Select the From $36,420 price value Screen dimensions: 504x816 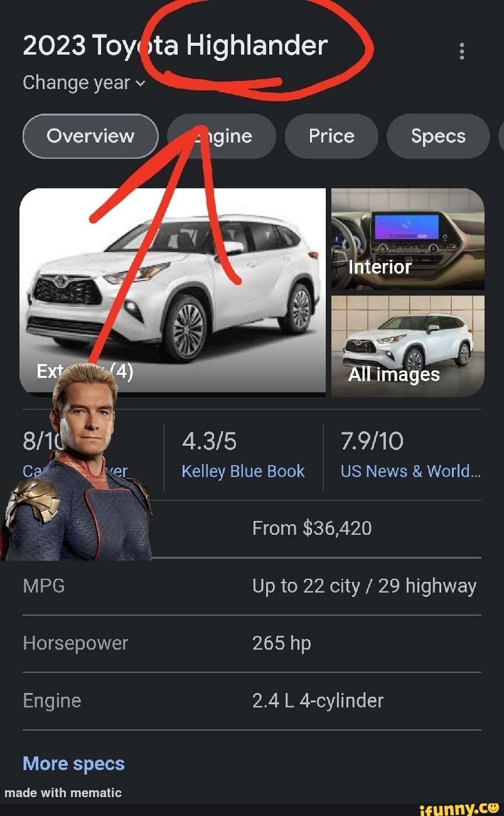tap(312, 529)
